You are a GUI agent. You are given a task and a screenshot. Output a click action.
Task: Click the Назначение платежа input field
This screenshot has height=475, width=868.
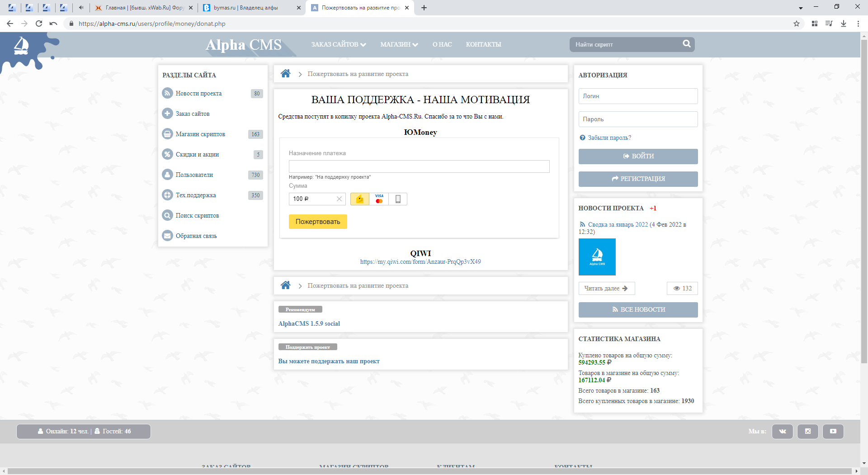tap(419, 166)
